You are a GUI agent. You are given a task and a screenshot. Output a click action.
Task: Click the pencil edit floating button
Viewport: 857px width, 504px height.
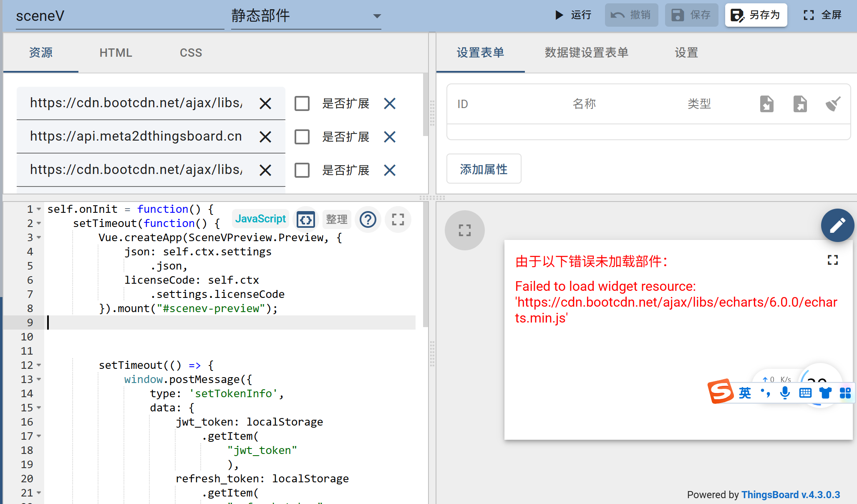click(x=837, y=225)
